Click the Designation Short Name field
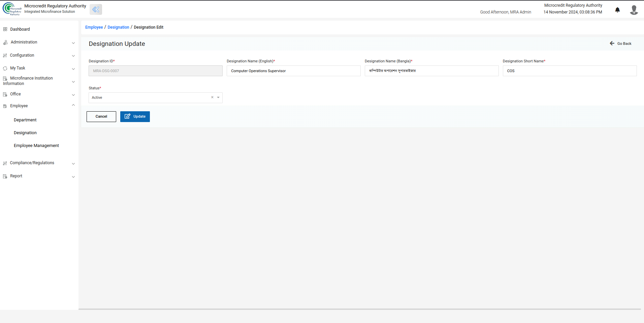 click(x=570, y=71)
